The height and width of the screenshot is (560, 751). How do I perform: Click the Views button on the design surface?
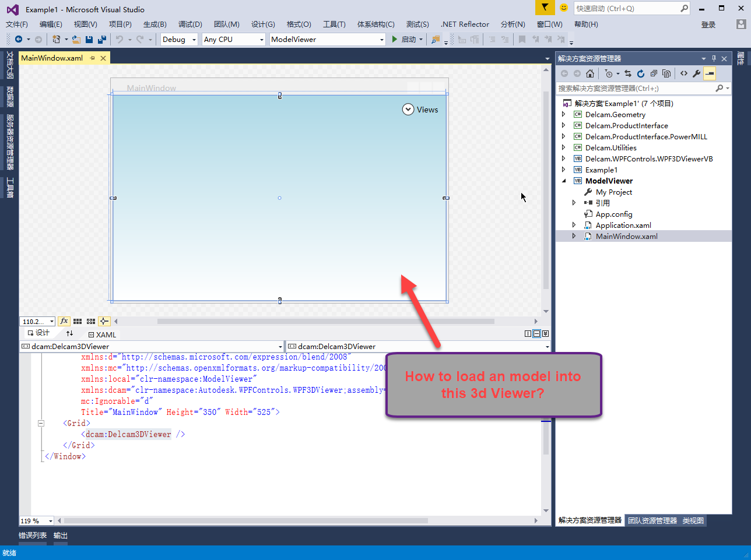(x=420, y=110)
